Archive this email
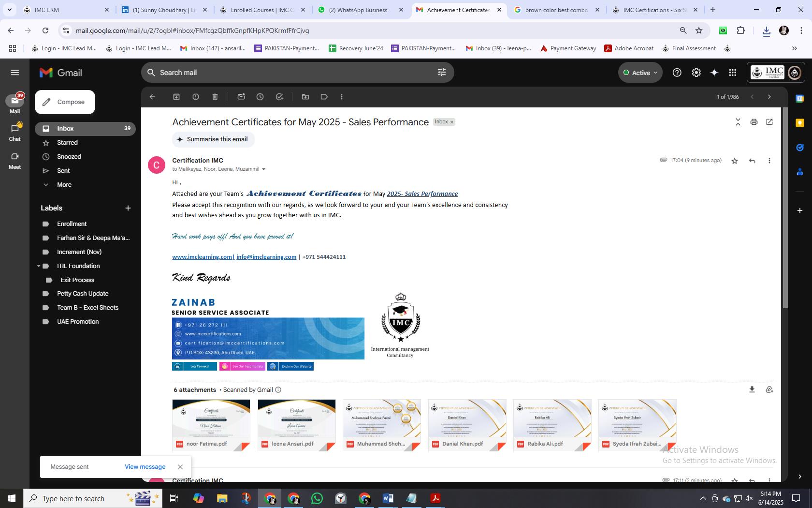Screen dimensions: 812x508 pyautogui.click(x=176, y=97)
